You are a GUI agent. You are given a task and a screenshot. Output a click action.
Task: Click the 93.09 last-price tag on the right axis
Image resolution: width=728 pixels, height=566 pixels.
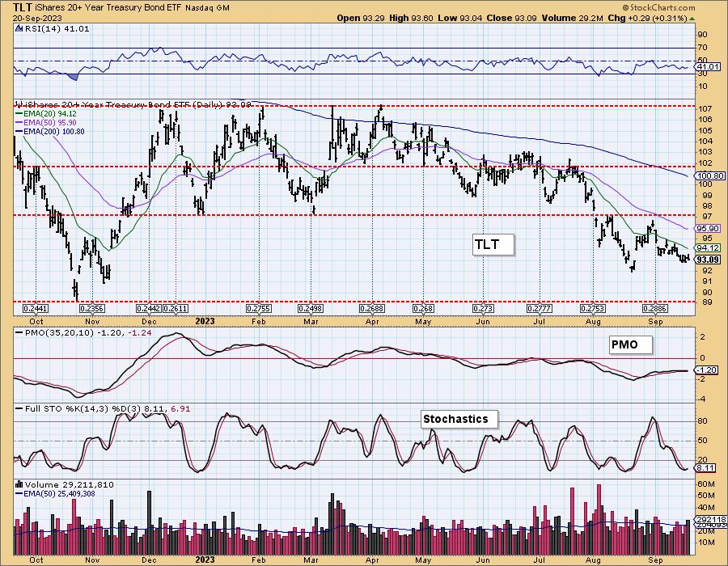click(x=708, y=260)
